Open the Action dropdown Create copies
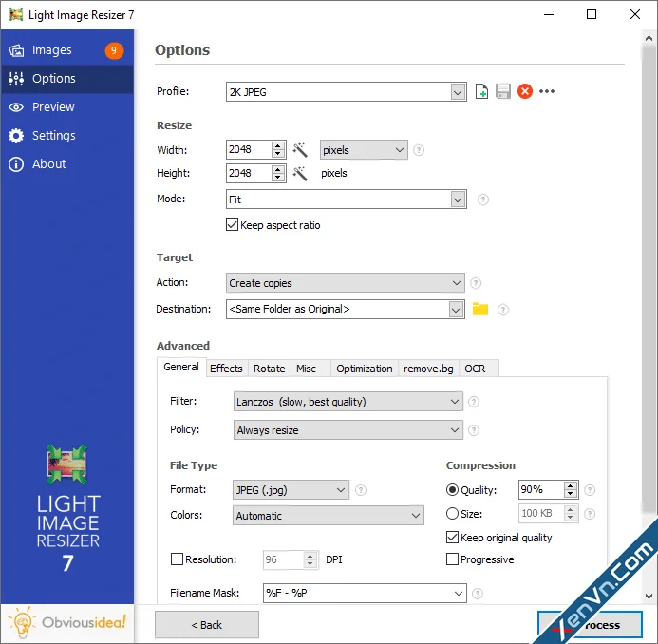Viewport: 658px width, 644px height. tap(345, 283)
